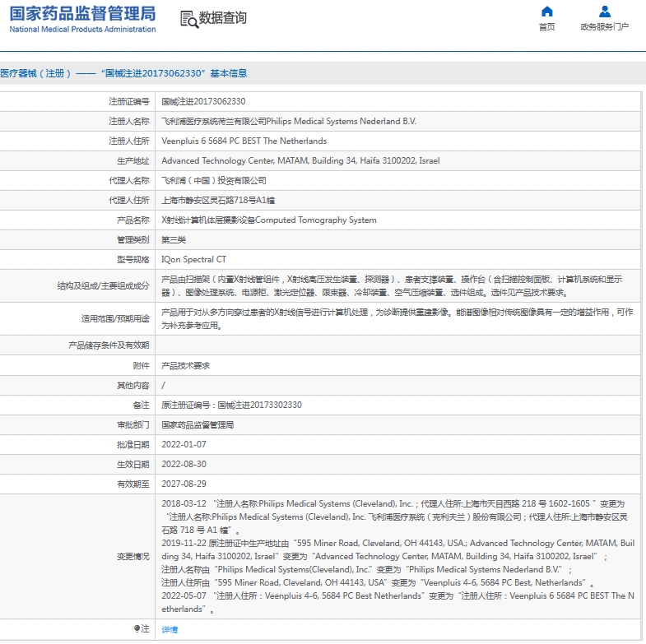Click the 审批部门 label

[x=133, y=424]
